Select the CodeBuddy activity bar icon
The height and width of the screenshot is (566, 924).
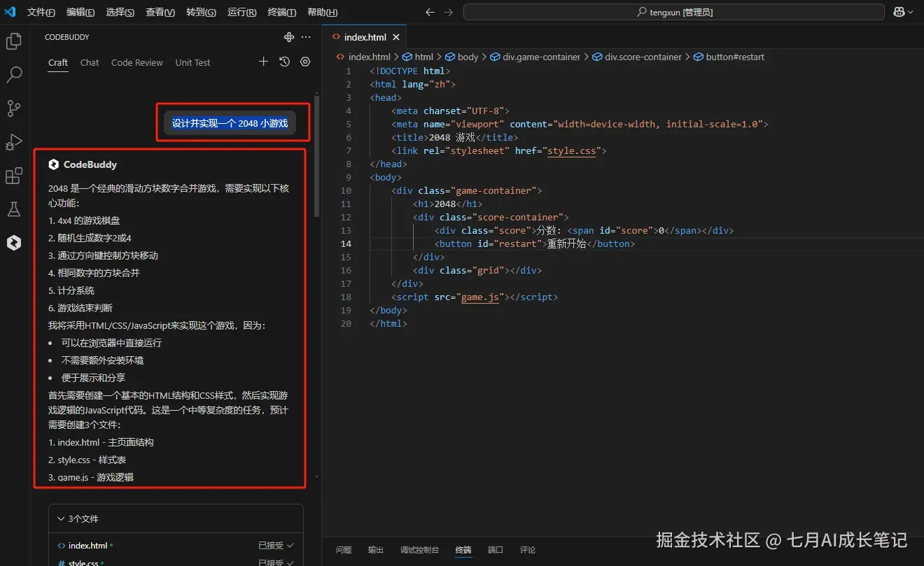(14, 243)
